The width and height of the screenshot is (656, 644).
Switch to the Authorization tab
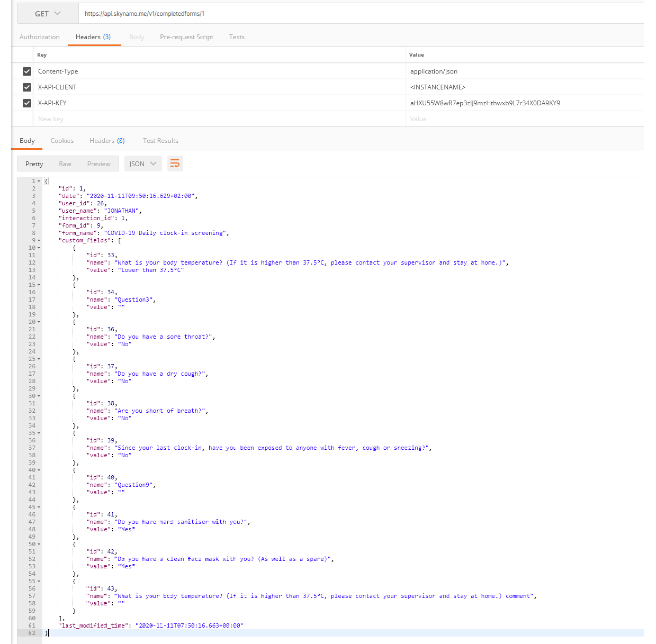40,37
